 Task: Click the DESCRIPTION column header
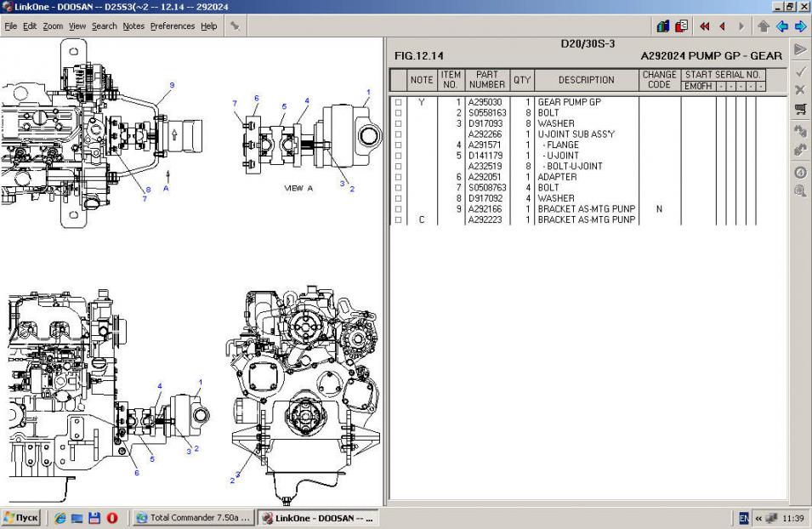pos(586,80)
